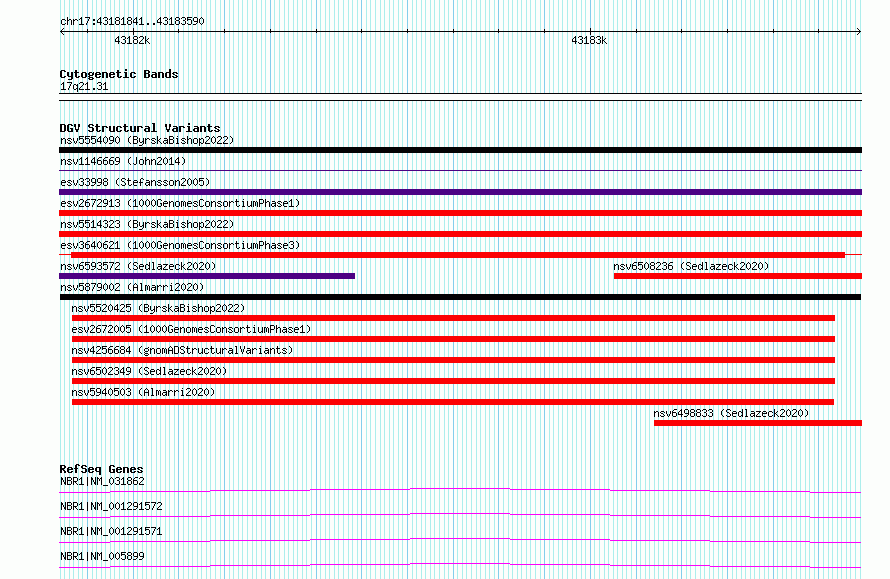Open the esv2672913 (1000GenomesConsortiumPhase1) label

(180, 203)
